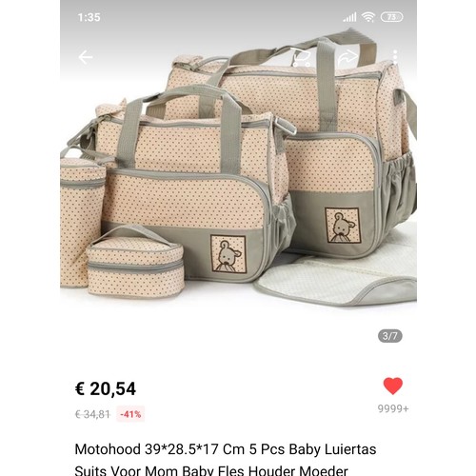This screenshot has width=476, height=476.
Task: Tap the small zip pouch in the photo
Action: point(135,261)
